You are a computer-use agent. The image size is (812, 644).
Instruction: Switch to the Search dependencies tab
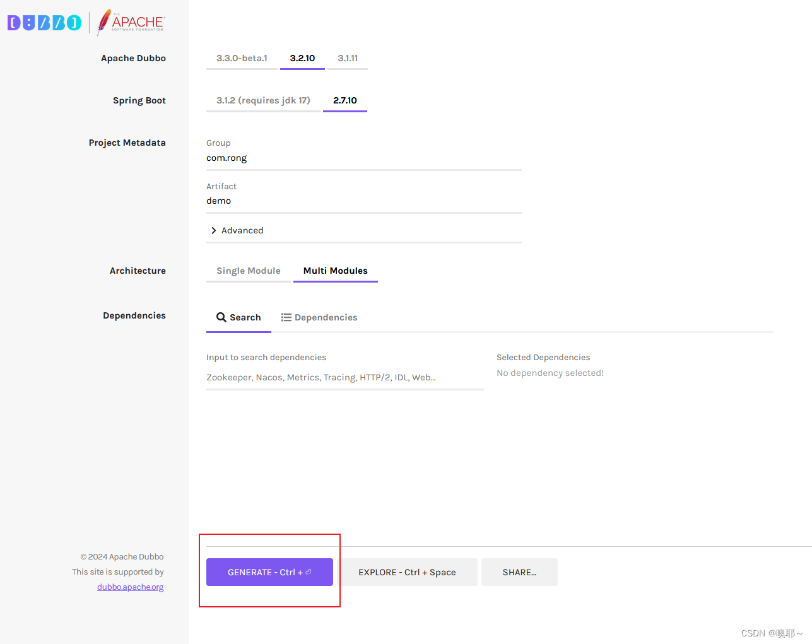(238, 317)
